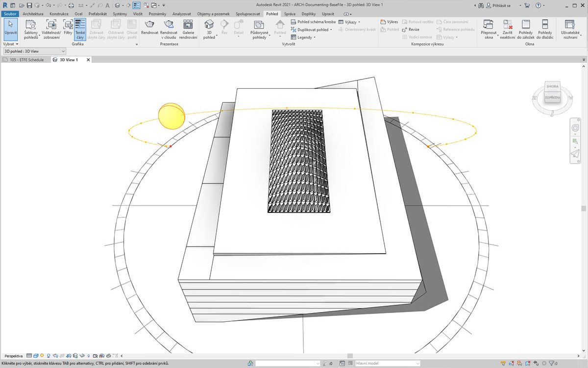588x368 pixels.
Task: Switch to the Architektura ribbon tab
Action: point(33,14)
